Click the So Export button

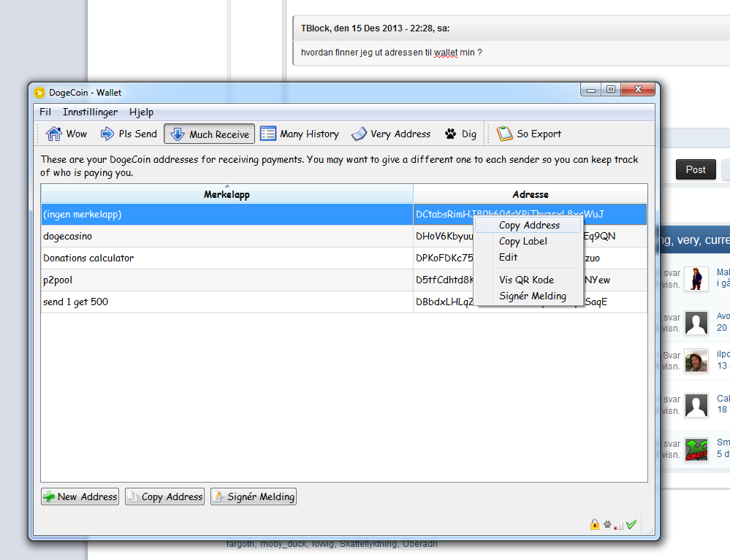click(x=528, y=134)
